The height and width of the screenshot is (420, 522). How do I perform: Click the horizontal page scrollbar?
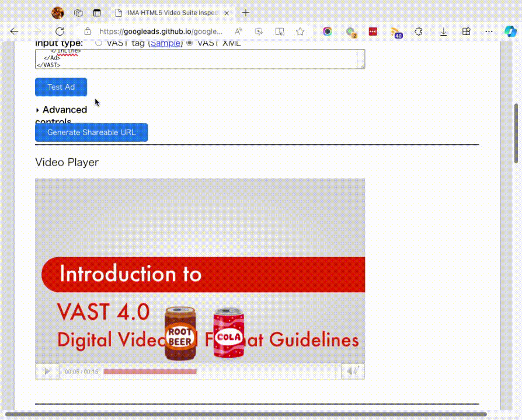246,415
